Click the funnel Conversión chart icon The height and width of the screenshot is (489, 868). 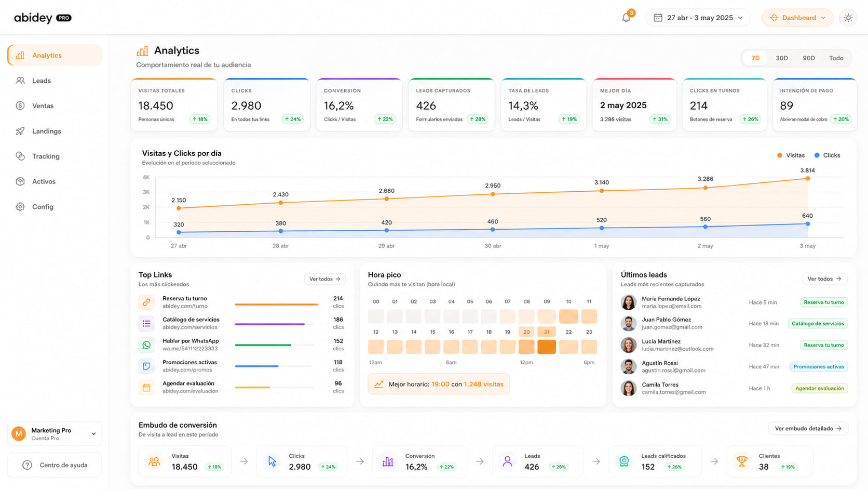[388, 461]
